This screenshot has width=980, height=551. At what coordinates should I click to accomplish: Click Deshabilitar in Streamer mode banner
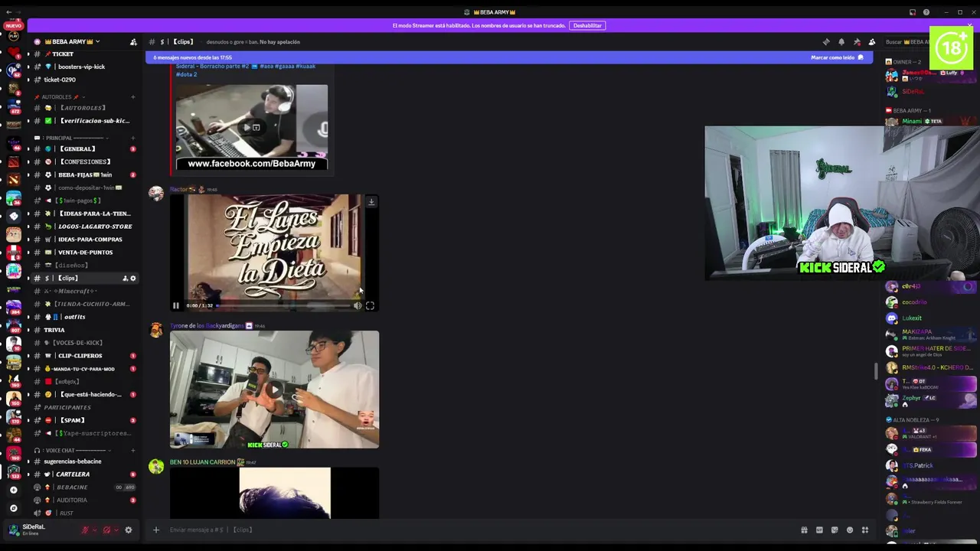(587, 25)
